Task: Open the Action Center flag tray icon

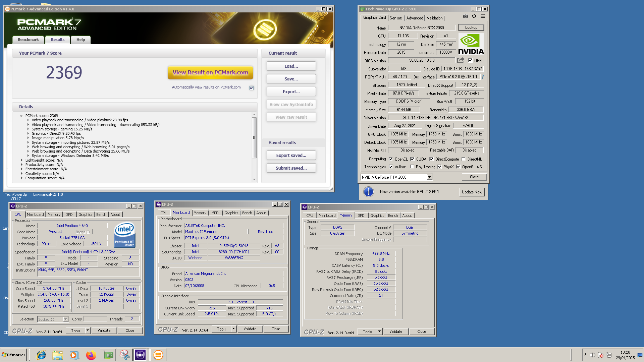Action: click(601, 355)
